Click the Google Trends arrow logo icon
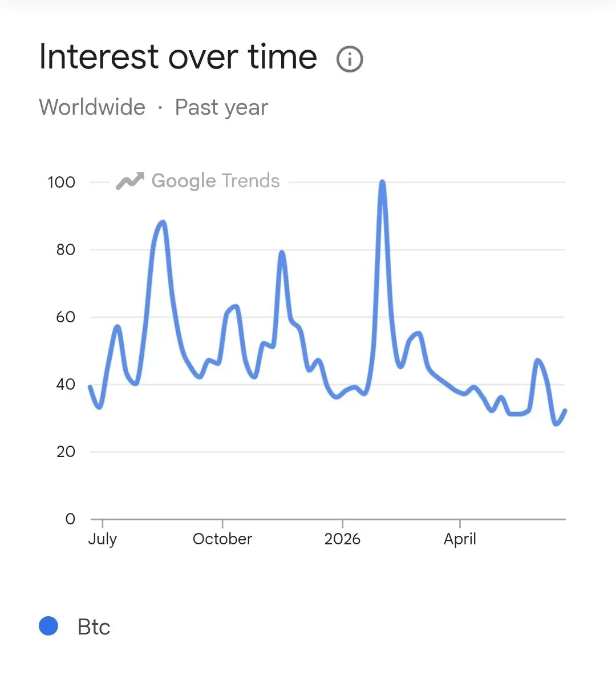This screenshot has height=683, width=616. (129, 181)
